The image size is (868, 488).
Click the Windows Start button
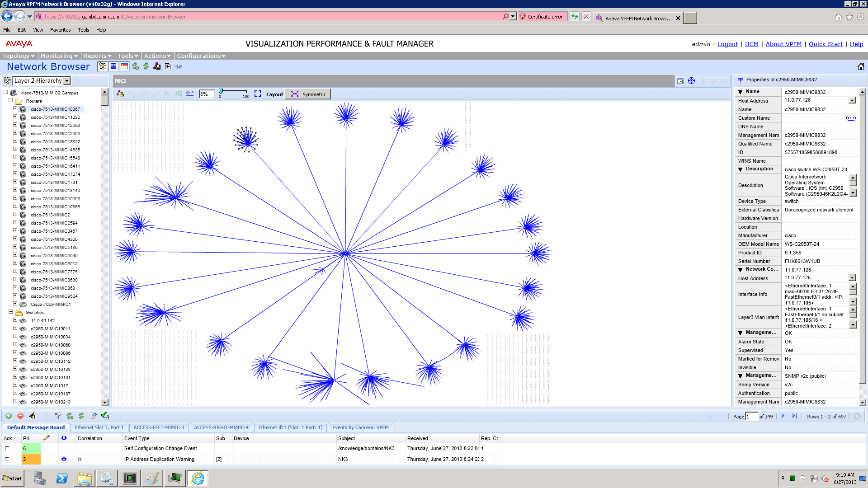(x=13, y=479)
